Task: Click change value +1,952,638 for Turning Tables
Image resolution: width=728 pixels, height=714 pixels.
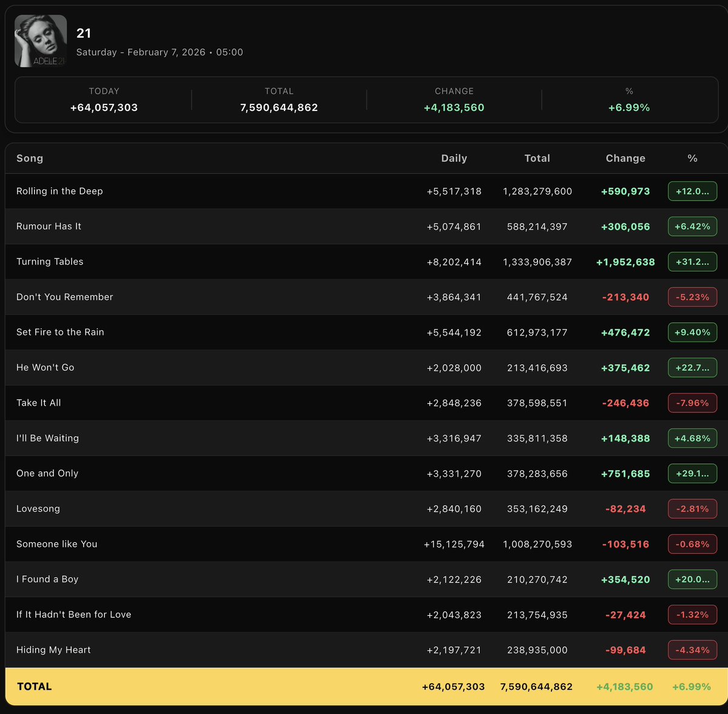Action: (x=625, y=262)
